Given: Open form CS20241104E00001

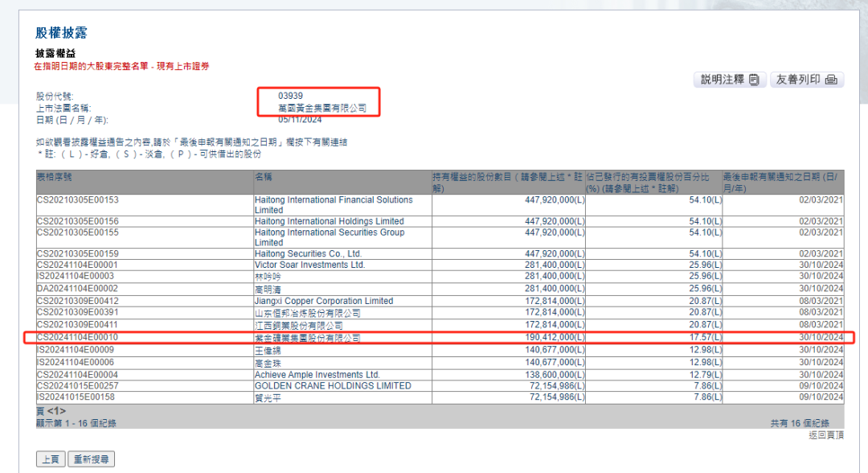Looking at the screenshot, I should (77, 265).
